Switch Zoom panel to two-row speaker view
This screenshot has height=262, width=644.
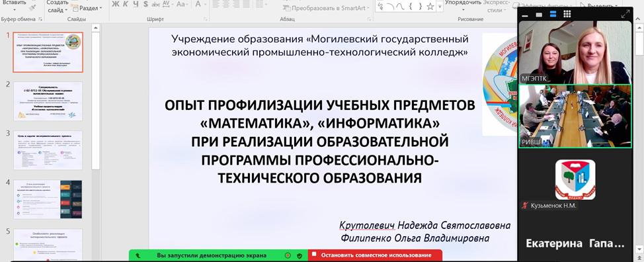553,15
